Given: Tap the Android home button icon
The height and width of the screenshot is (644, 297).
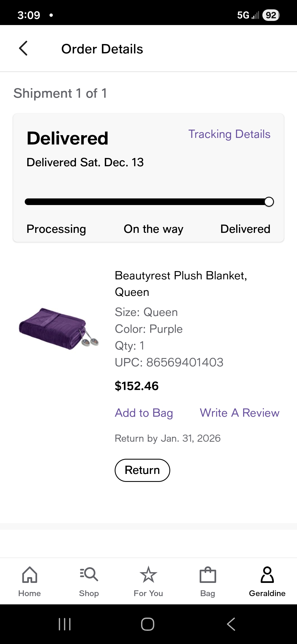Looking at the screenshot, I should coord(148,624).
